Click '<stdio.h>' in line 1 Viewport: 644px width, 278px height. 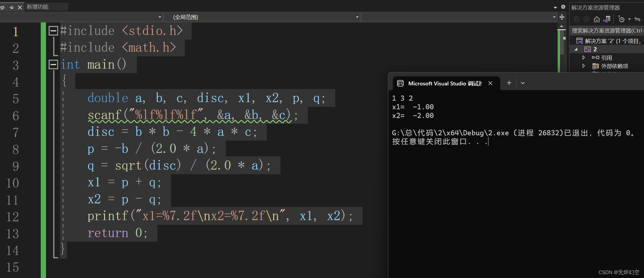[x=152, y=31]
